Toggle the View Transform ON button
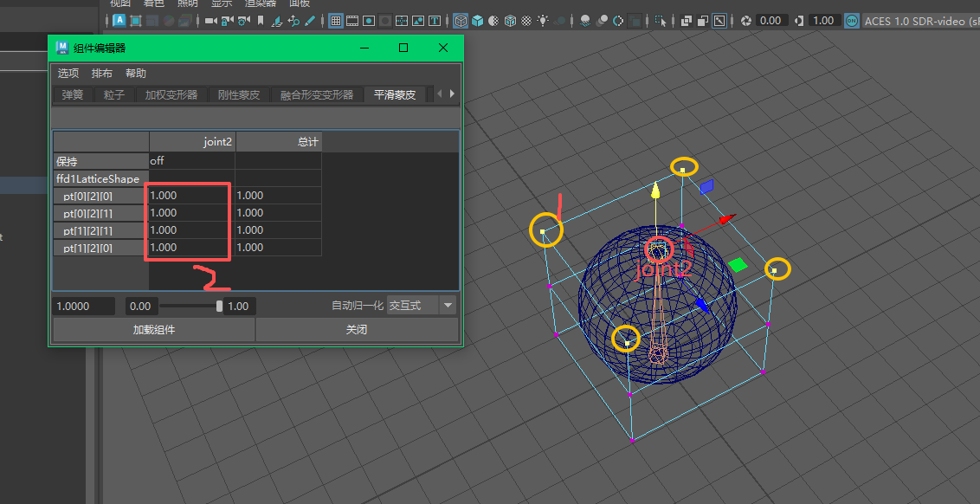The width and height of the screenshot is (980, 504). click(851, 21)
